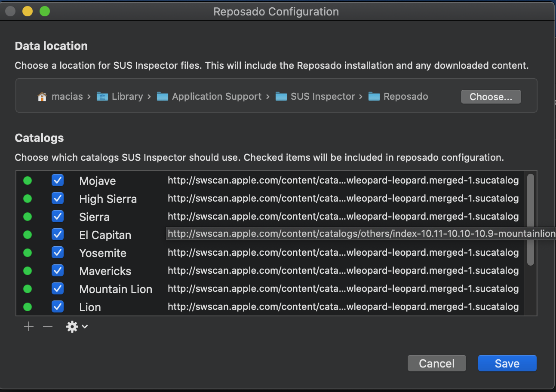Click the Mavericks catalog URL
Screen dimensions: 556x392
(x=343, y=271)
